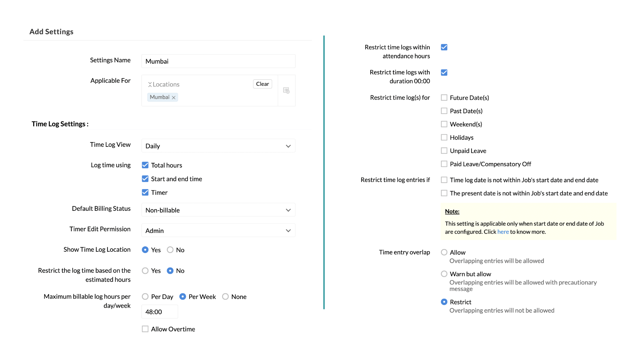Open the location picker icon beside Applicable For

pyautogui.click(x=286, y=90)
